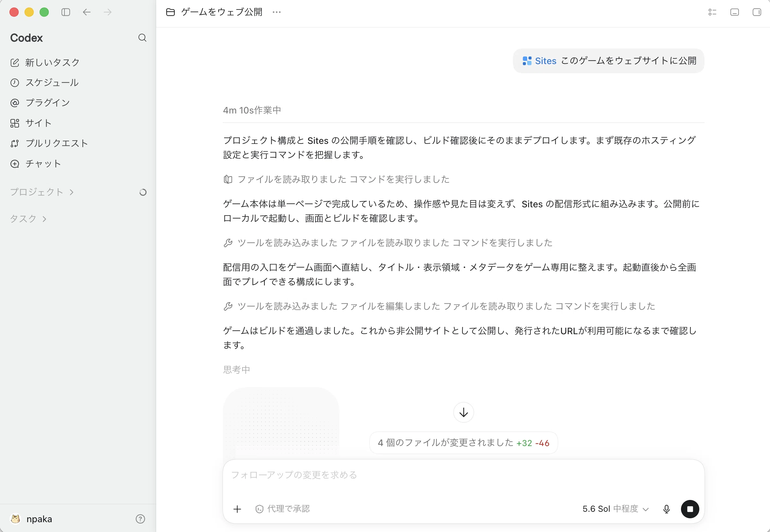770x532 pixels.
Task: Toggle the 代理で承認 option
Action: point(282,509)
